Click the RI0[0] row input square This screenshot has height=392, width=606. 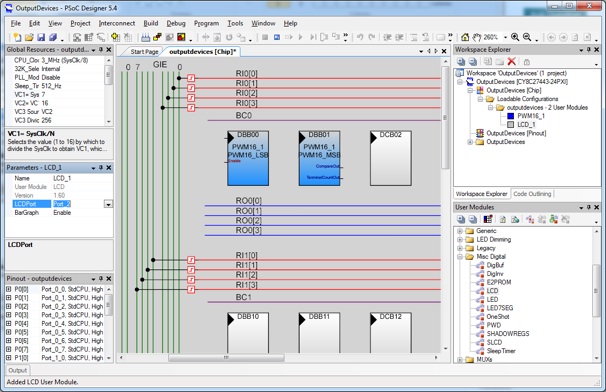point(191,78)
